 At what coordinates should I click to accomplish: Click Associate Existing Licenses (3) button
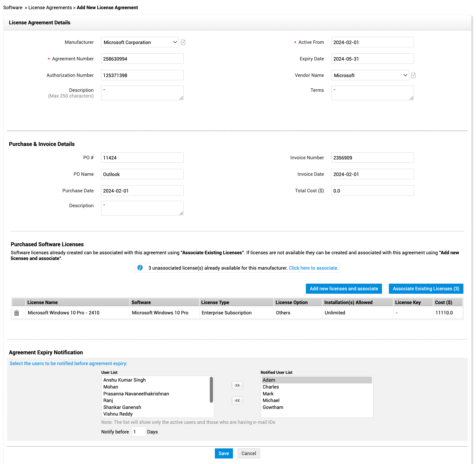click(x=426, y=289)
